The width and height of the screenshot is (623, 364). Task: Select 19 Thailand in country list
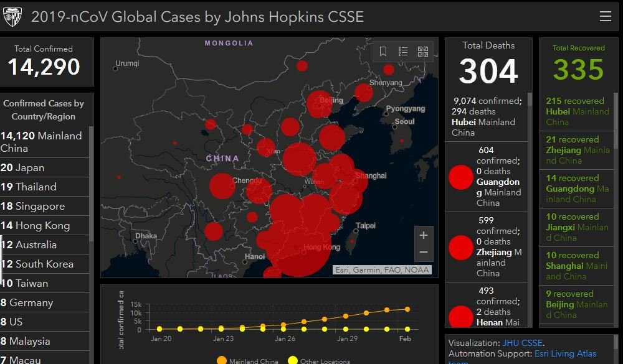[44, 187]
